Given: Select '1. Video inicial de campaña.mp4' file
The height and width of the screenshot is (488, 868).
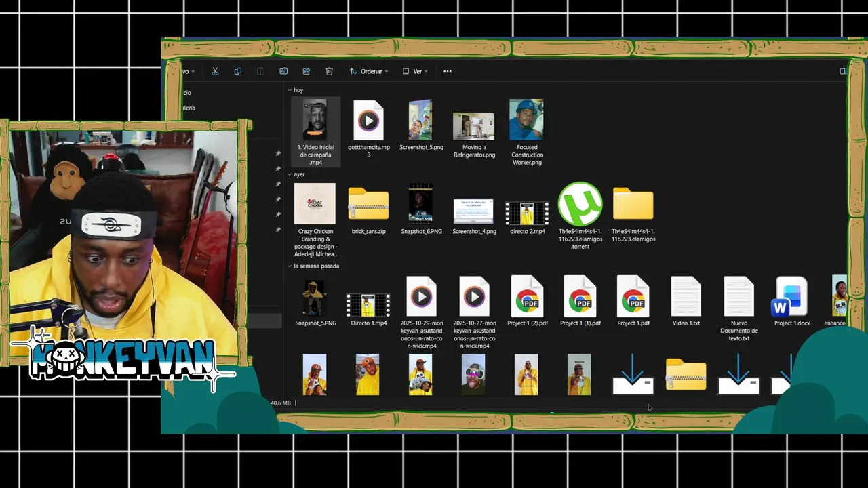Looking at the screenshot, I should (315, 132).
